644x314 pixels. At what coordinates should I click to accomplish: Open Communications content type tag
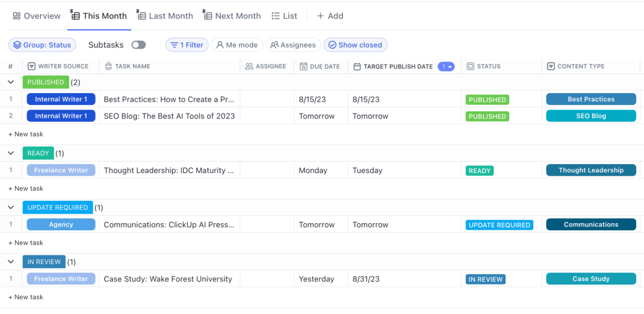tap(591, 225)
